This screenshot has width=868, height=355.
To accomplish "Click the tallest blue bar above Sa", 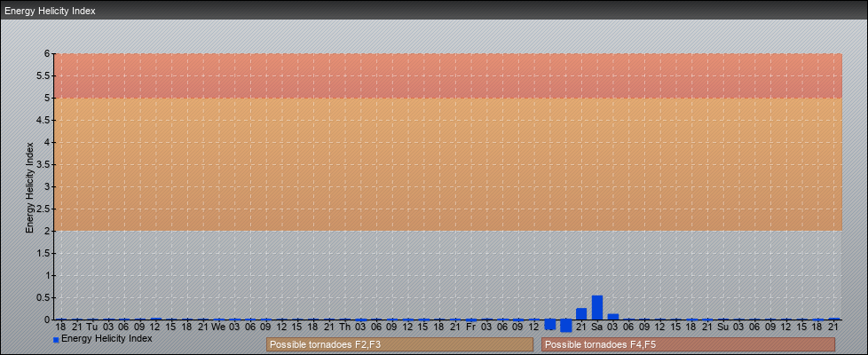I will coord(597,307).
